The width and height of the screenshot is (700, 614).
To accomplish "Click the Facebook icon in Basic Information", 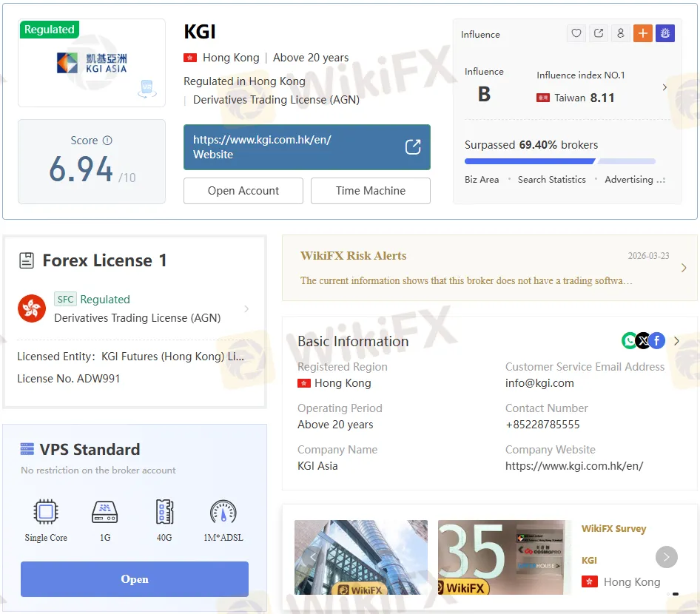I will [656, 341].
